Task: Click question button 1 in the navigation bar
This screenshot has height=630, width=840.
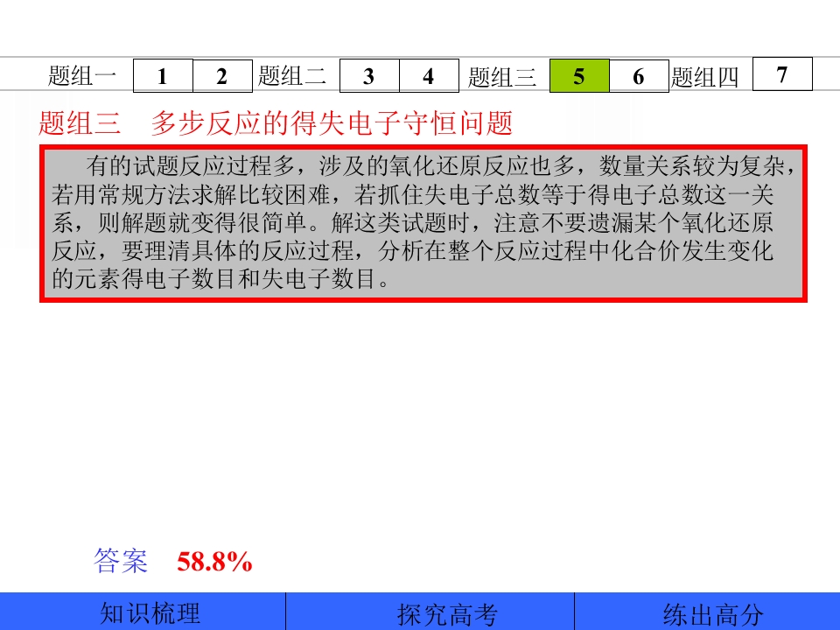Action: [x=163, y=76]
